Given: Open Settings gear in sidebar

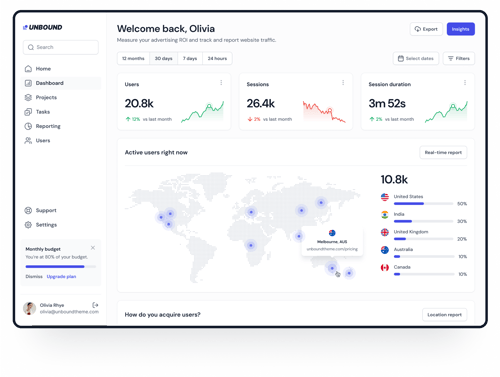Looking at the screenshot, I should (28, 225).
